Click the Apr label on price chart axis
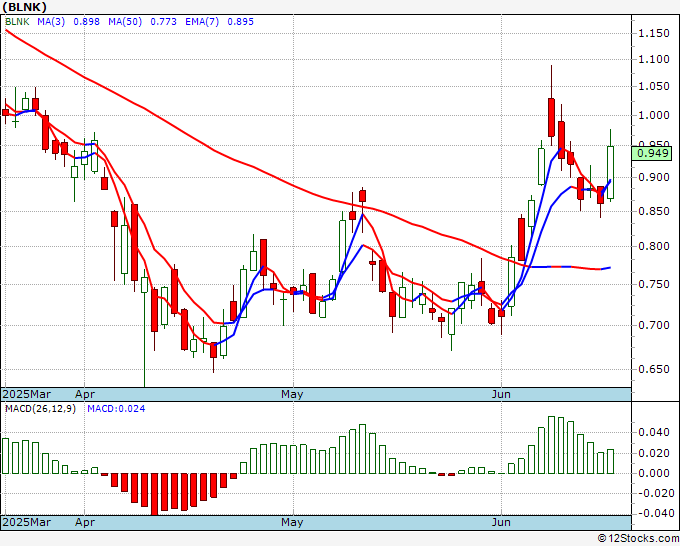Screen dimensions: 680x546 (85, 394)
